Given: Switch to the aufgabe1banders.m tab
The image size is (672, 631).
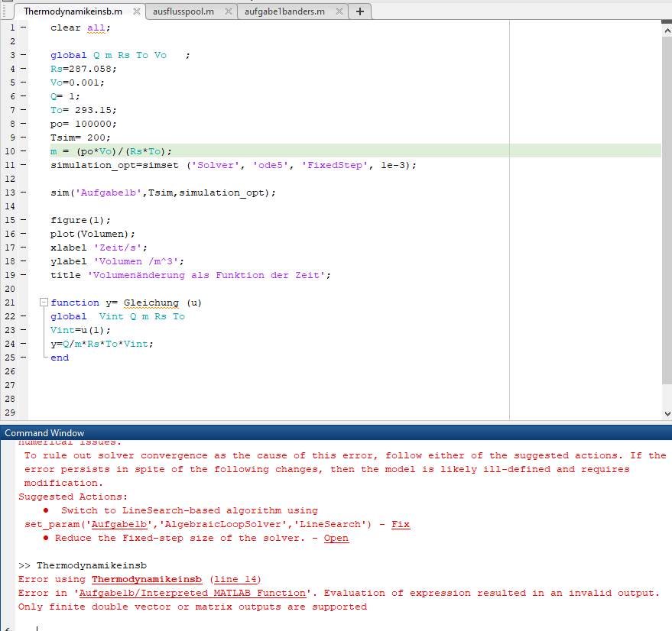Looking at the screenshot, I should click(x=284, y=11).
